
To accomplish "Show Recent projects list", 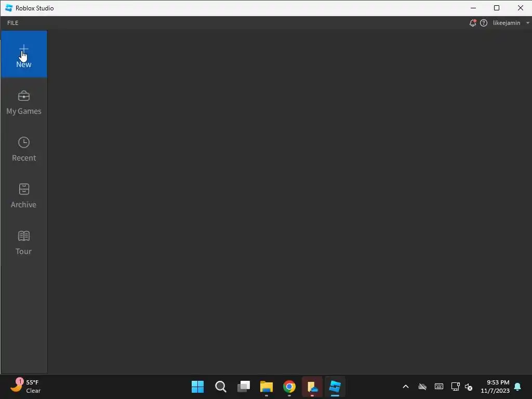I will [x=24, y=149].
